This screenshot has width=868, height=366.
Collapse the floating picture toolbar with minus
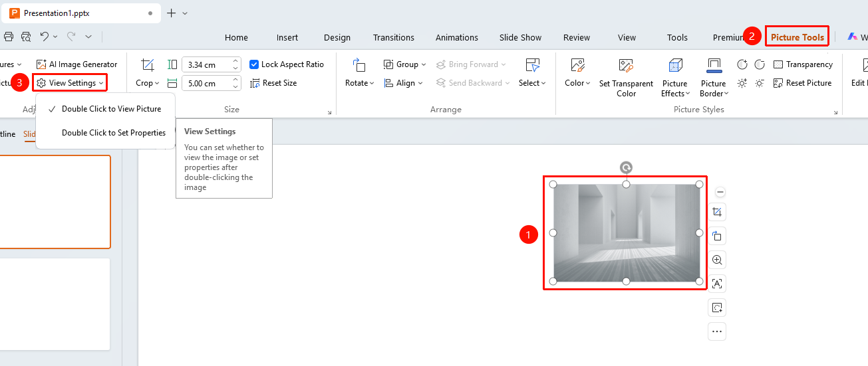(x=720, y=192)
